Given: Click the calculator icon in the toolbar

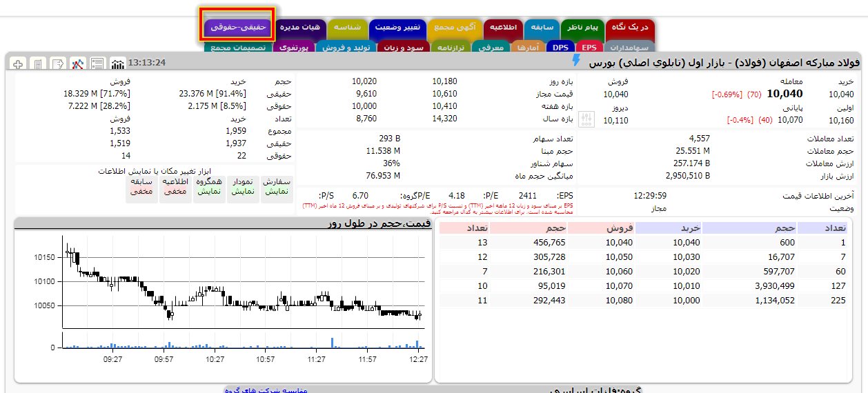Looking at the screenshot, I should (38, 63).
